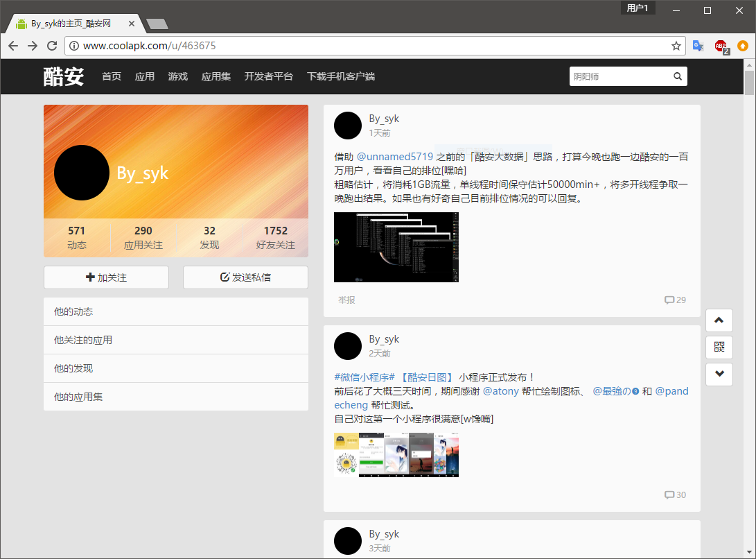Click the #微信小程序# hashtag link
Image resolution: width=756 pixels, height=559 pixels.
[x=364, y=377]
